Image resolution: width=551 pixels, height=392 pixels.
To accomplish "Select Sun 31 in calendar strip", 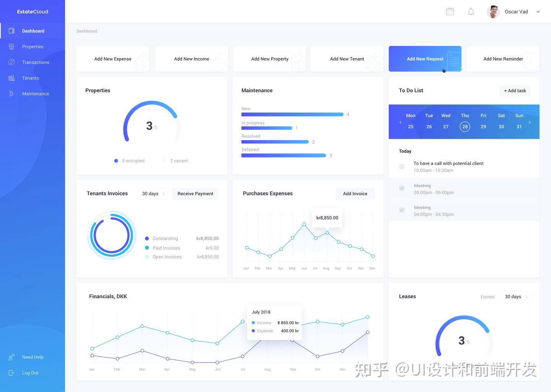I will click(519, 121).
